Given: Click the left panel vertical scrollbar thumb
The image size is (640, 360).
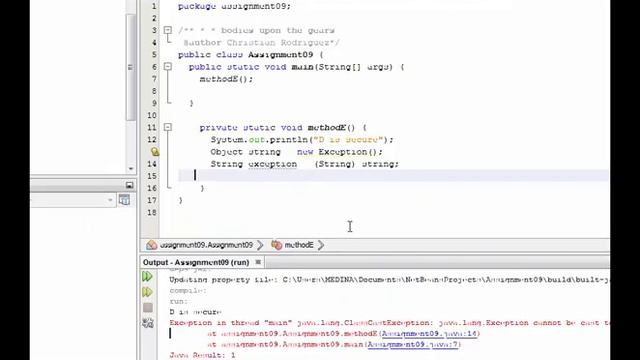Looking at the screenshot, I should point(131,67).
